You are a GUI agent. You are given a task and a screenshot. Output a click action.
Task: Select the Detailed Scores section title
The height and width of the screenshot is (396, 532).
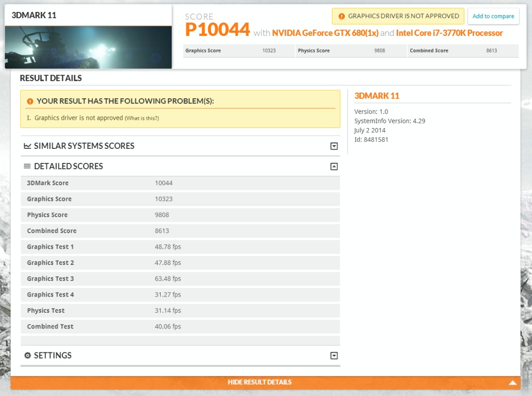tap(68, 167)
